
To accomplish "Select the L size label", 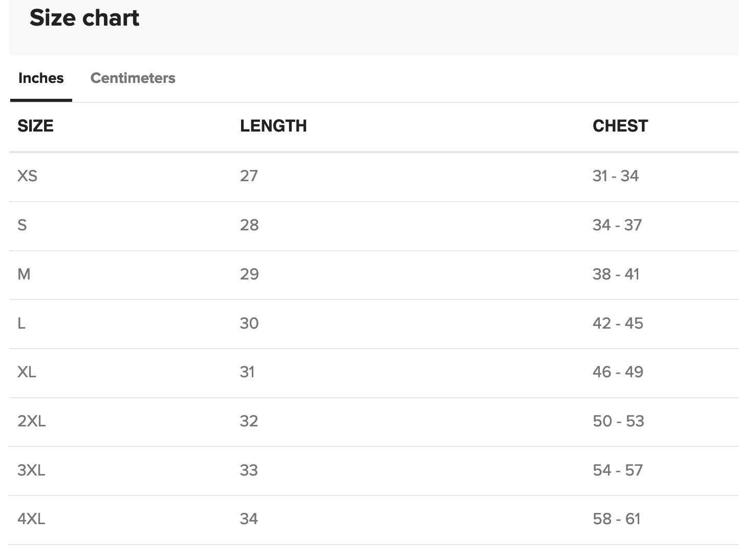I will point(21,324).
